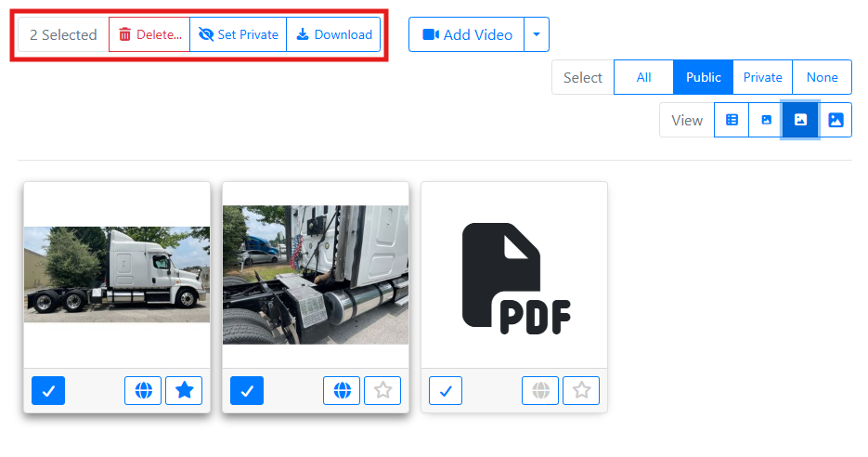Uncheck the side-view truck photo checkbox
The width and height of the screenshot is (868, 457).
click(48, 390)
